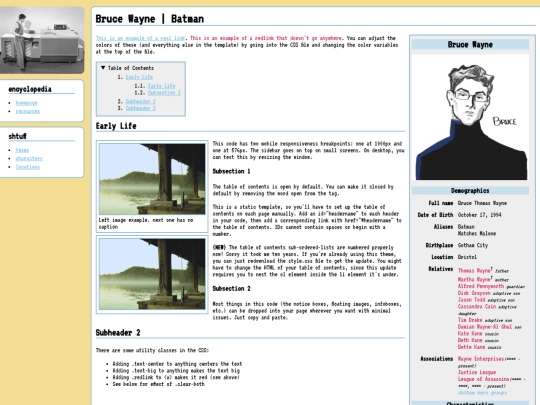540x405 pixels.
Task: Open Thomas Wayne relative link
Action: pos(474,271)
